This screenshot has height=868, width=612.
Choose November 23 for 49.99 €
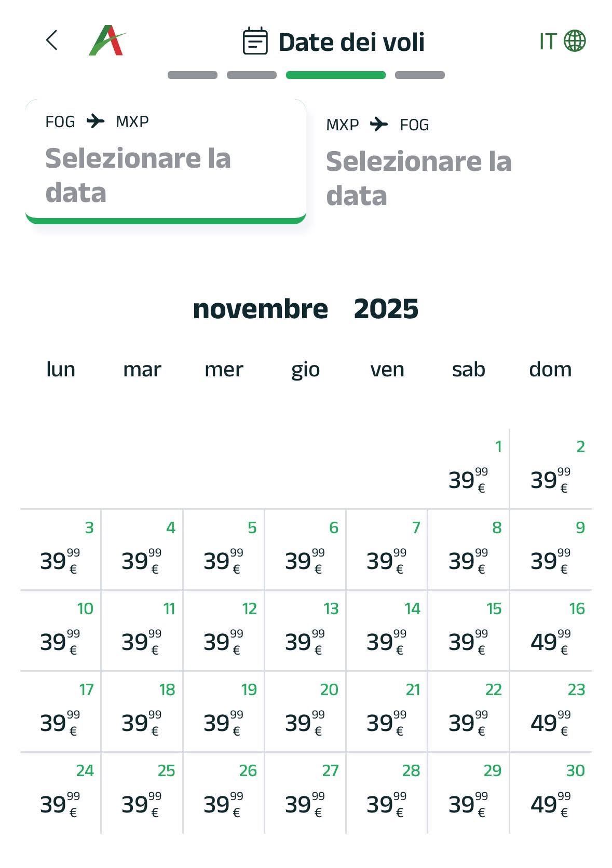click(551, 712)
